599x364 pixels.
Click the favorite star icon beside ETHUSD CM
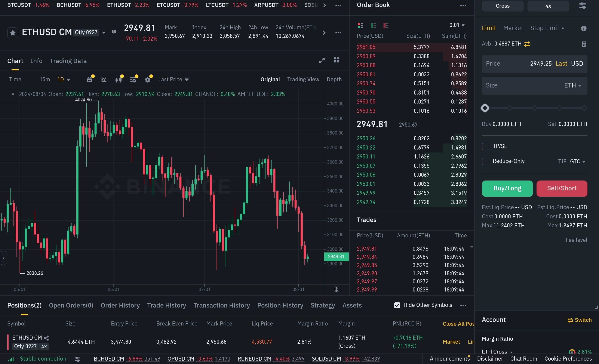[13, 33]
